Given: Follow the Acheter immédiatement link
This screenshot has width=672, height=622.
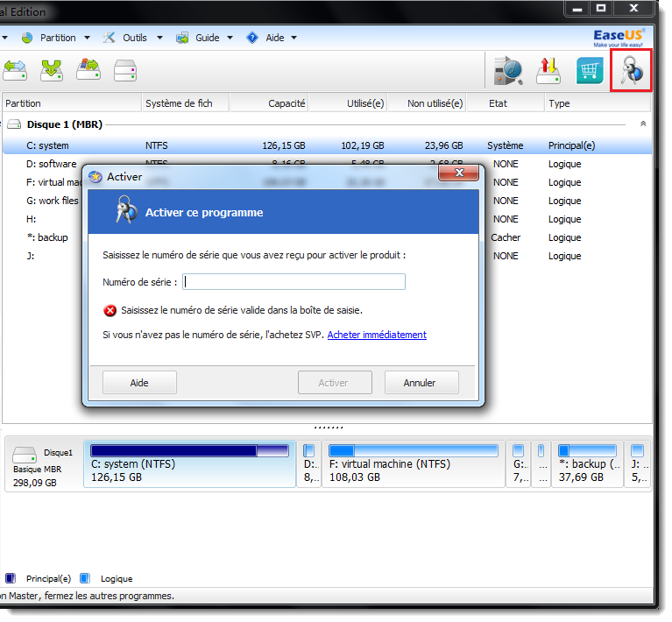Looking at the screenshot, I should point(377,335).
